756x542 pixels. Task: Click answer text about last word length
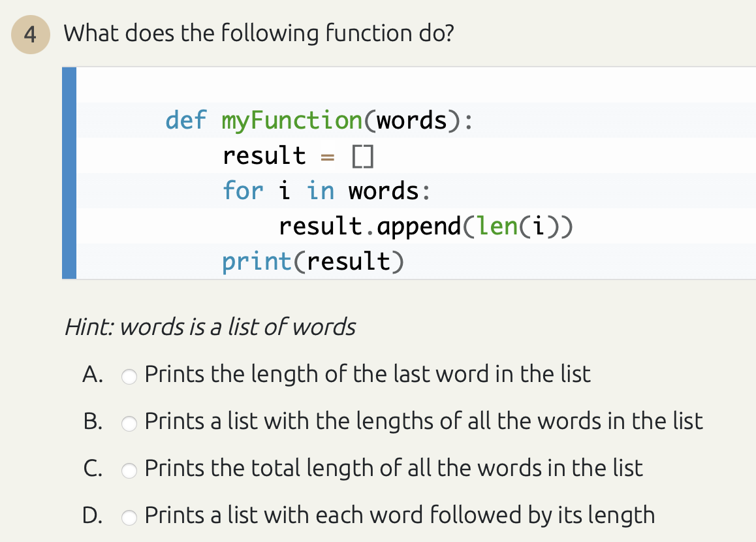pos(368,374)
